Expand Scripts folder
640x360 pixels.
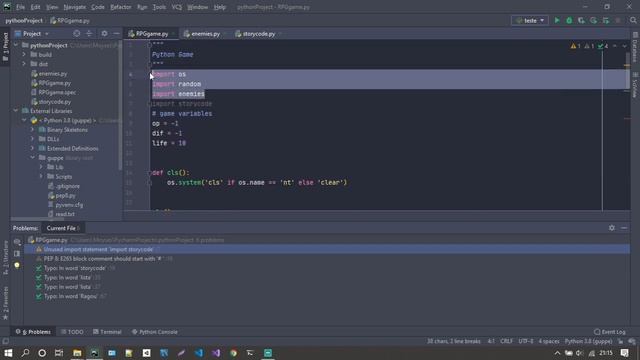pos(41,176)
